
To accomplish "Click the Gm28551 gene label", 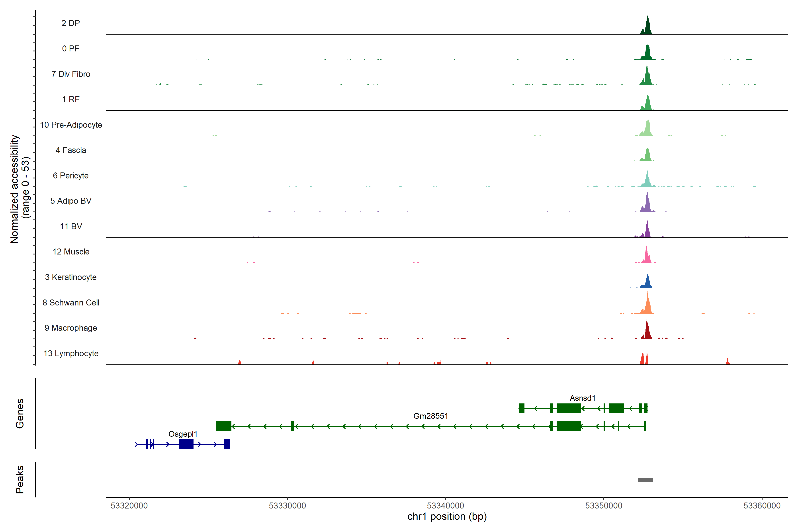I will pyautogui.click(x=430, y=416).
